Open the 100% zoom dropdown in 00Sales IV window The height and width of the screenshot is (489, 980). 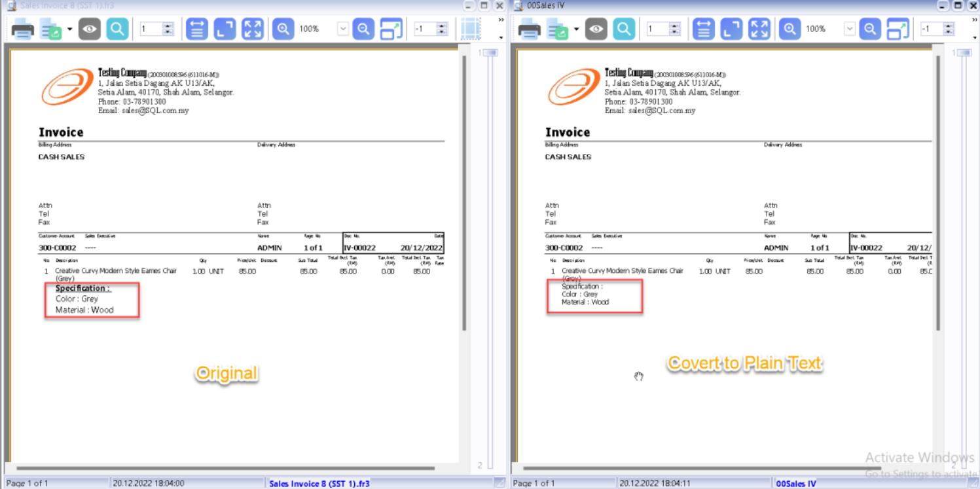849,29
